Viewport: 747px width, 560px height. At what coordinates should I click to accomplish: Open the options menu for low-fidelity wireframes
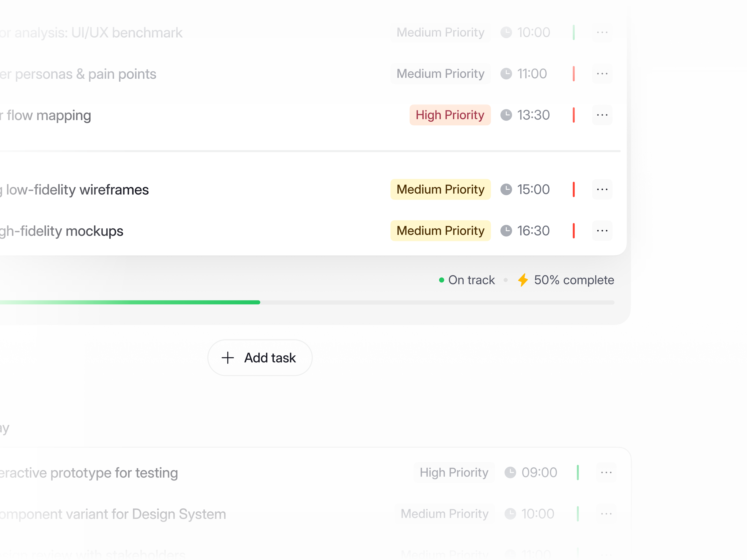[x=602, y=189]
